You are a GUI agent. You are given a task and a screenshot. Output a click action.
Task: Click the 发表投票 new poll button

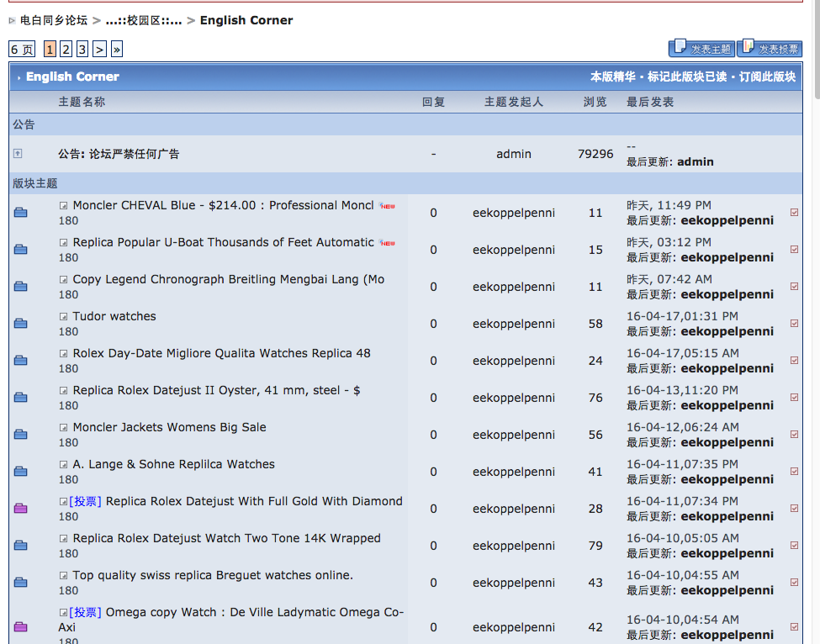[770, 49]
